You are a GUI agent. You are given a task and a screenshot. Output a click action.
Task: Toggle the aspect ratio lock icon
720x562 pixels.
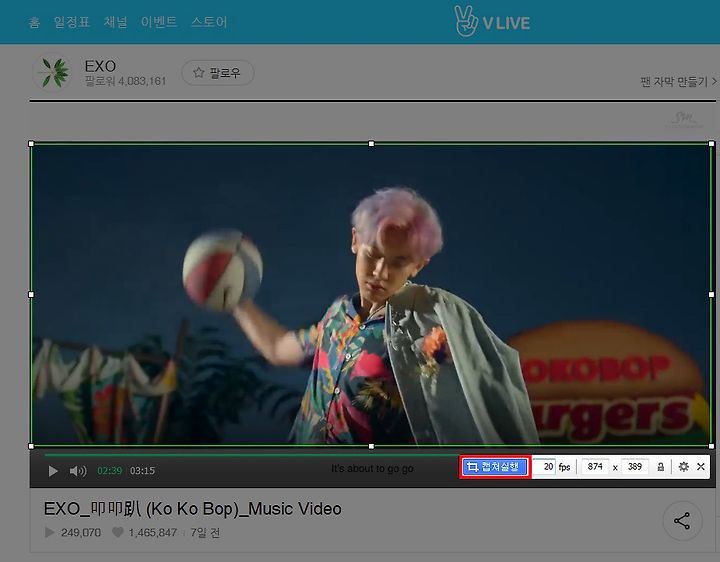(x=661, y=467)
